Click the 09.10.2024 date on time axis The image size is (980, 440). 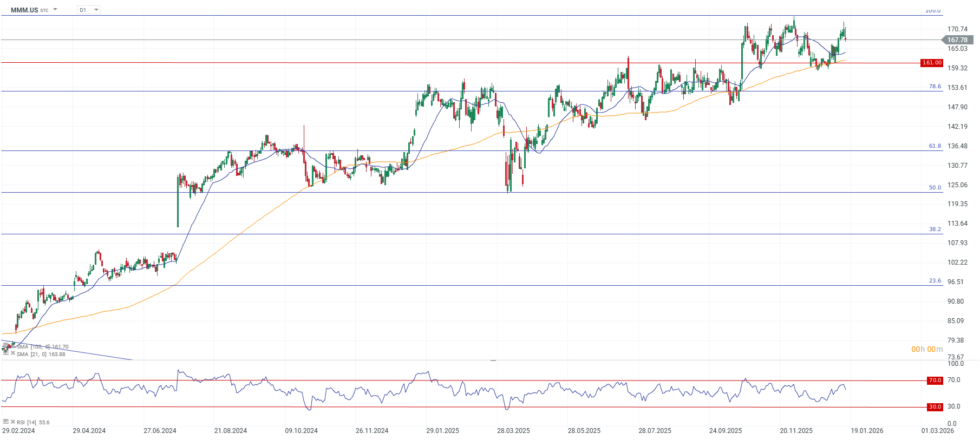click(x=301, y=431)
